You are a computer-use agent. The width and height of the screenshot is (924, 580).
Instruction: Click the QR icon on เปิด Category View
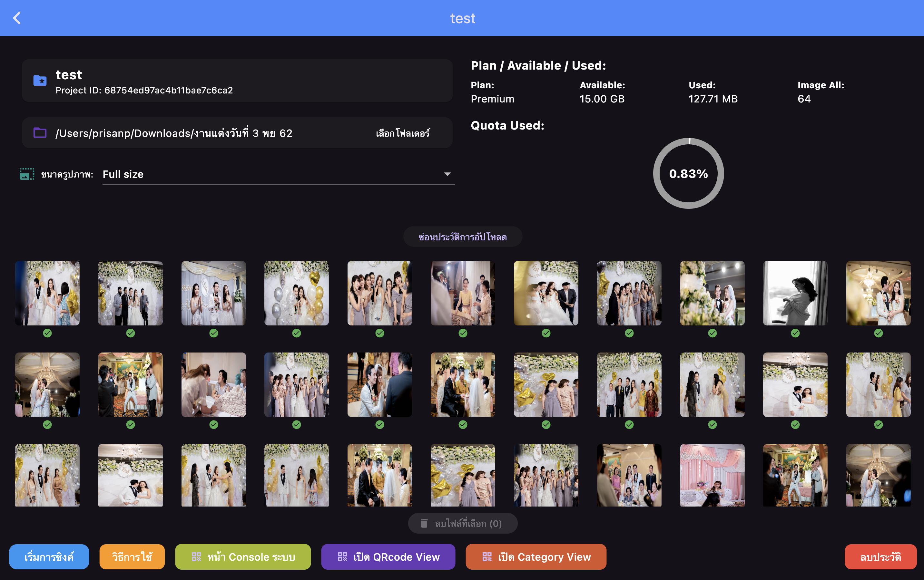pos(487,556)
